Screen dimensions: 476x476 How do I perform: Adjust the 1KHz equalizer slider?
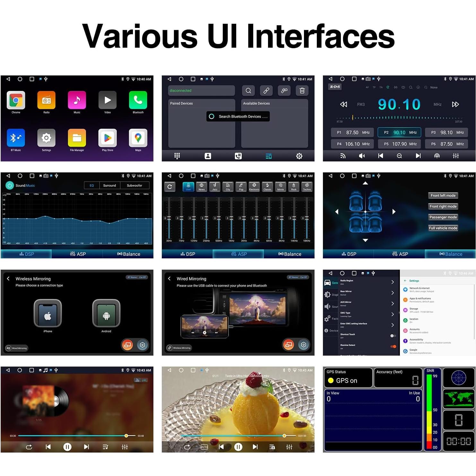click(231, 218)
